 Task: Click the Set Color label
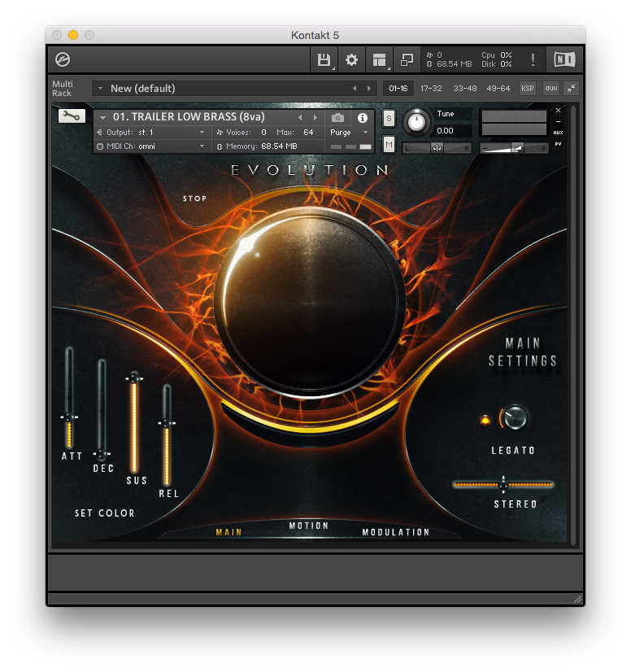click(105, 513)
